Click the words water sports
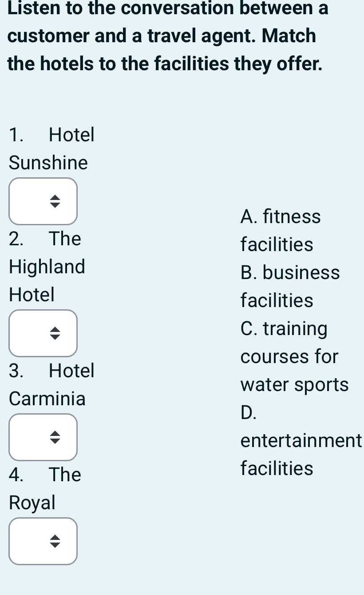Viewport: 364px width, 595px height. 295,385
